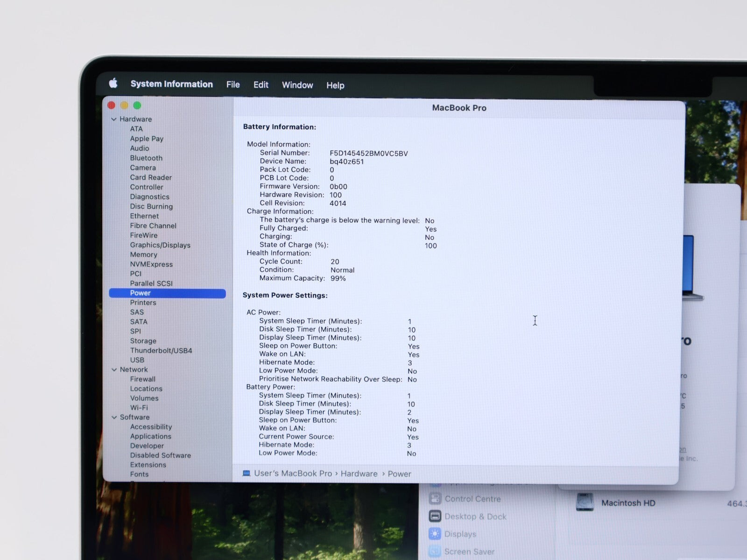Select Disc Burning in the sidebar

(151, 206)
